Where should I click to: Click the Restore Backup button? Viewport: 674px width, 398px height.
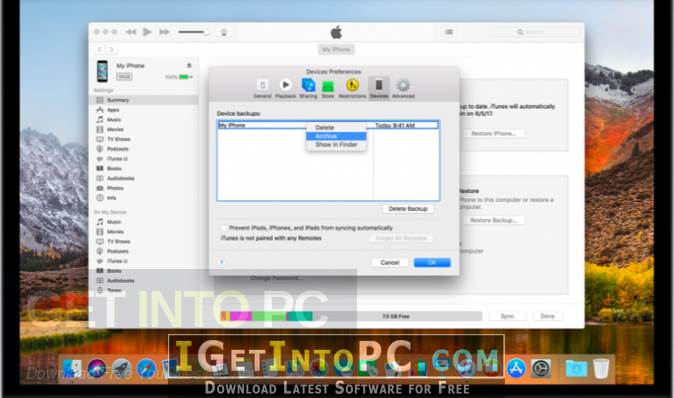coord(493,220)
